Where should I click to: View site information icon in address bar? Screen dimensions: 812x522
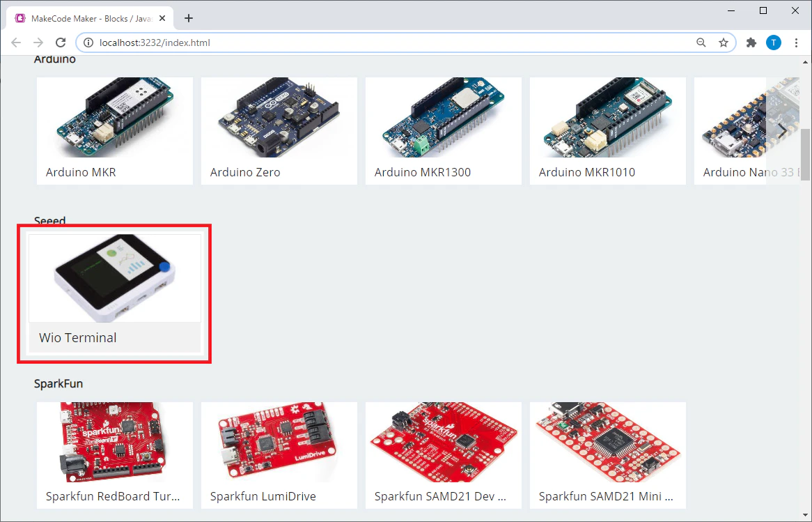click(88, 43)
